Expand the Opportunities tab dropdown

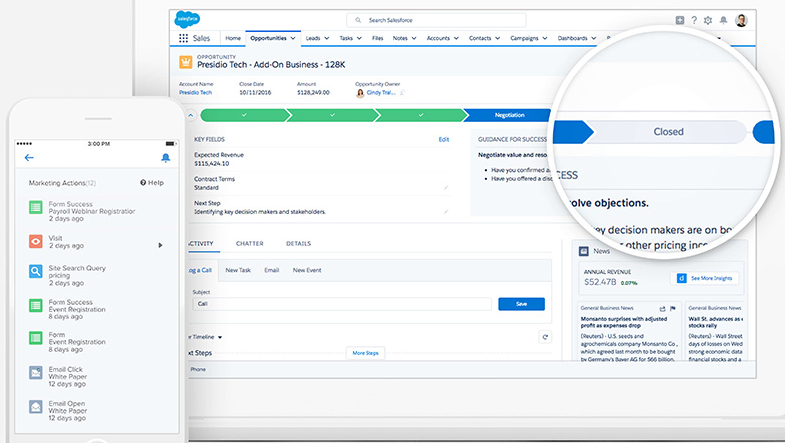click(x=293, y=38)
